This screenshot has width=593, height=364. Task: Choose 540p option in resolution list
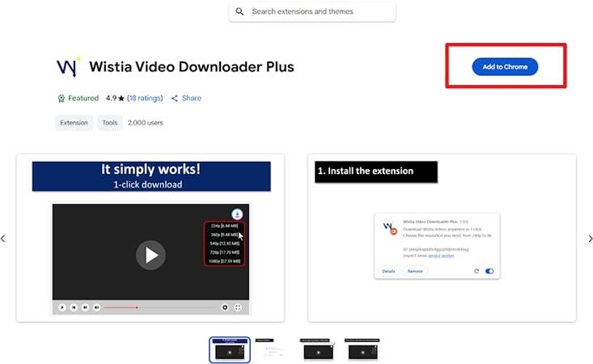[x=225, y=243]
